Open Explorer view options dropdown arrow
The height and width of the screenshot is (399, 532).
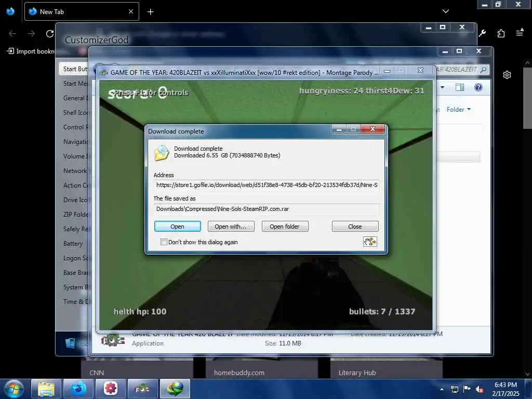443,87
